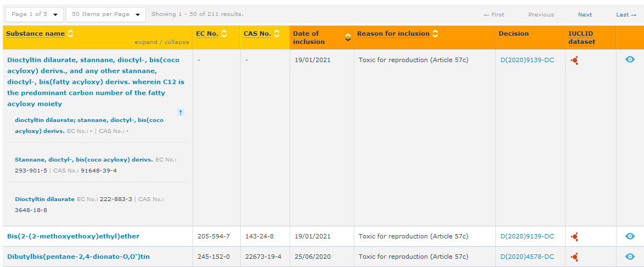Screen dimensions: 644x267
Task: Open IUCLID dataset icon for Dibutylbis(pentane-2,4-dionato-O,O')tin
Action: 574,257
